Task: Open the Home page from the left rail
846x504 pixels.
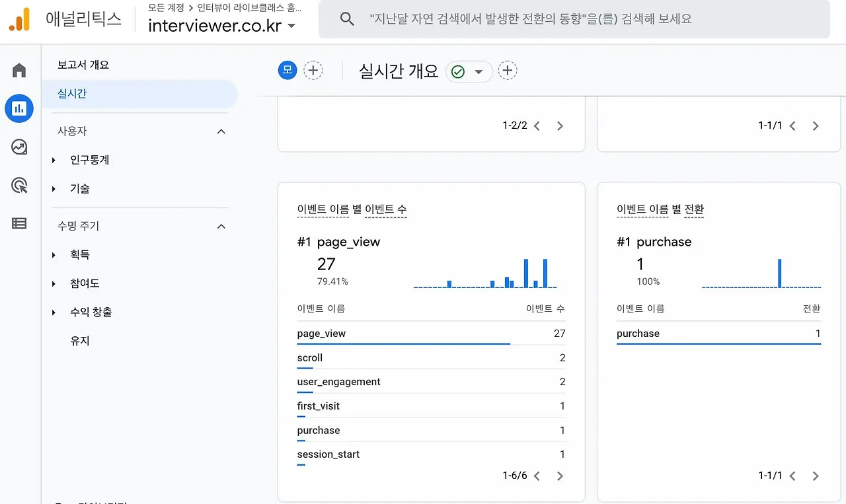Action: tap(19, 69)
